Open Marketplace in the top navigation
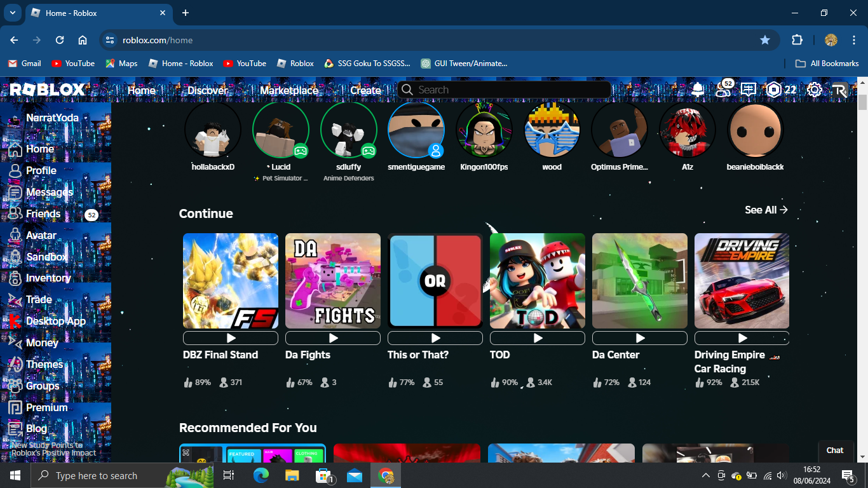 coord(289,90)
